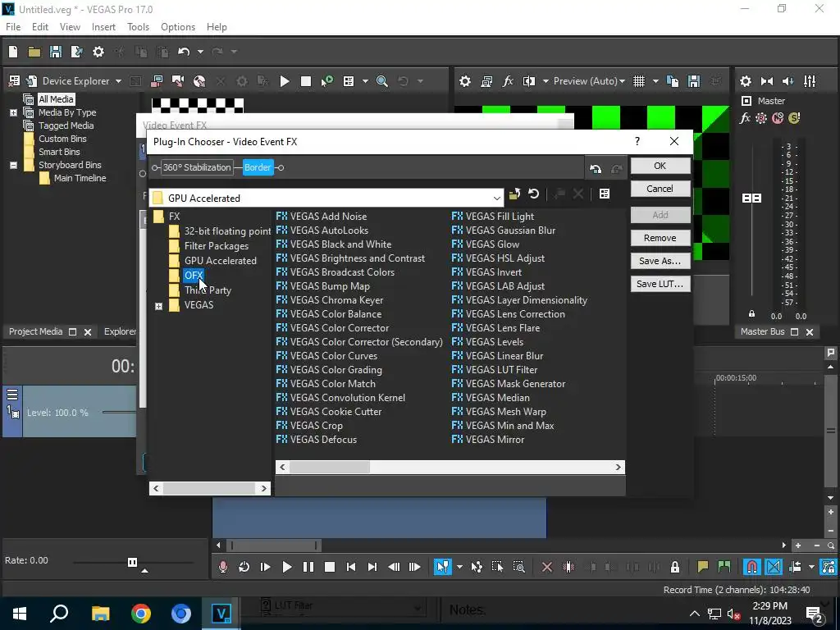This screenshot has height=630, width=840.
Task: Open the overlays grid dropdown arrow
Action: 655,81
